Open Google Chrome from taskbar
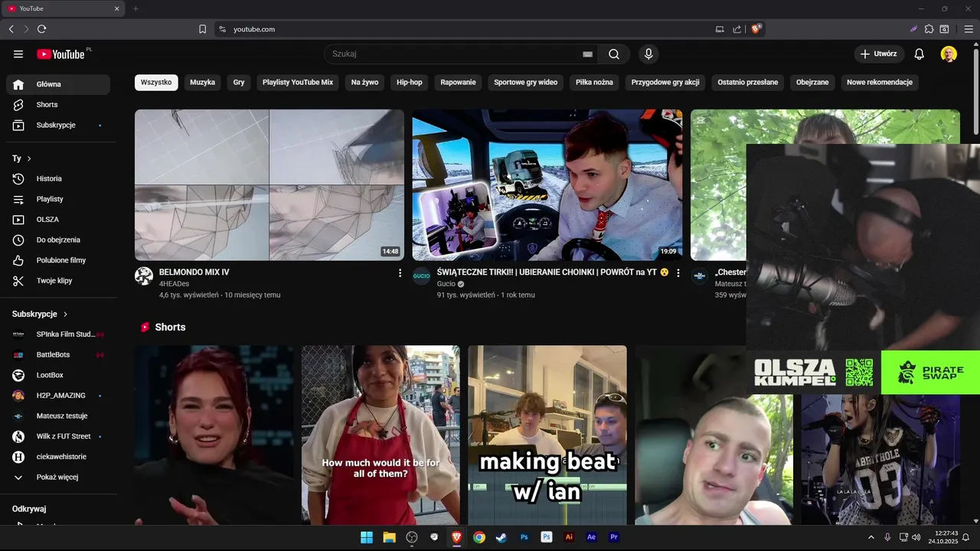Screen dimensions: 980x551 [479, 537]
